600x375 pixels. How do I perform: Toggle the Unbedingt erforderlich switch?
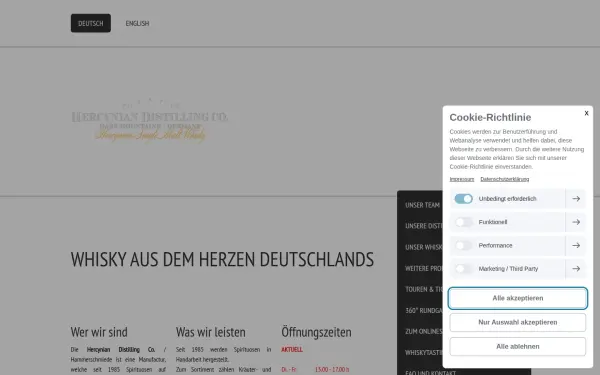point(463,199)
